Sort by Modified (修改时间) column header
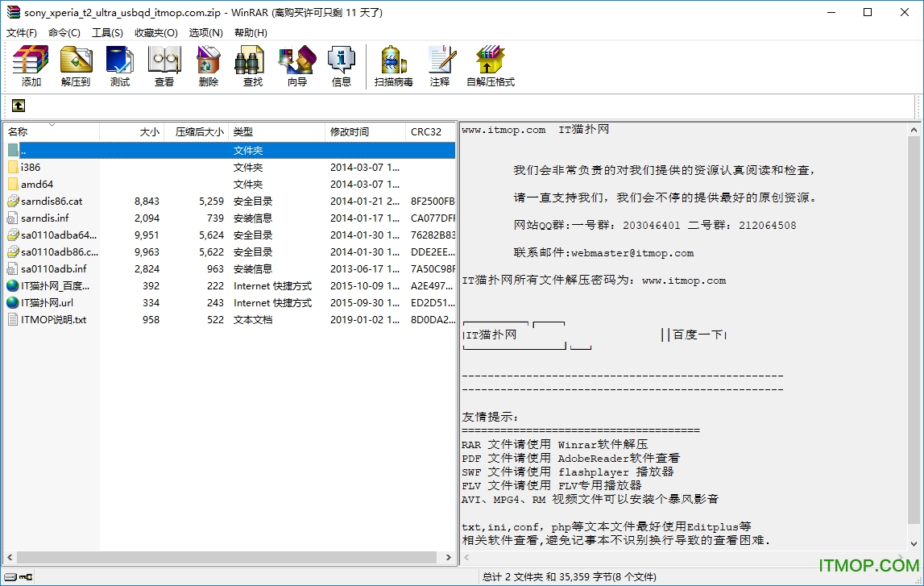Viewport: 924px width, 586px height. (366, 132)
